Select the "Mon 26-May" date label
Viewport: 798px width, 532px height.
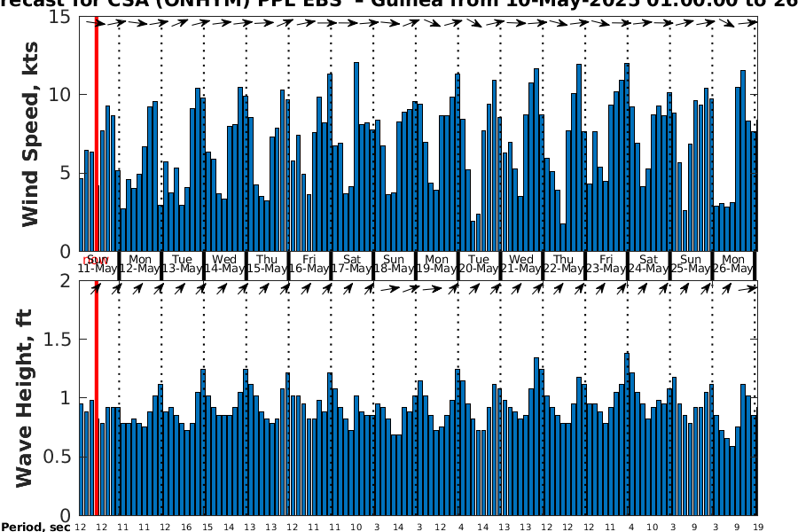pos(733,264)
